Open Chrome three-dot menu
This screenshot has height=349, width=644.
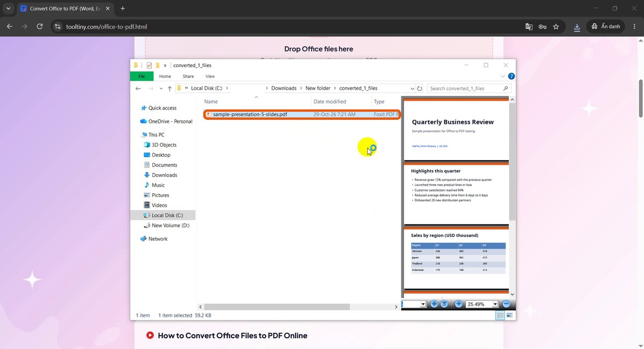635,26
